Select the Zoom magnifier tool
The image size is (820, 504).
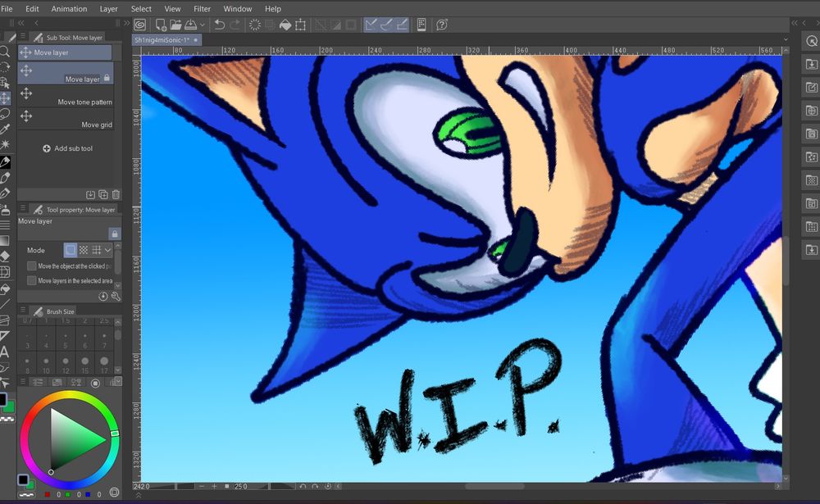coord(4,52)
